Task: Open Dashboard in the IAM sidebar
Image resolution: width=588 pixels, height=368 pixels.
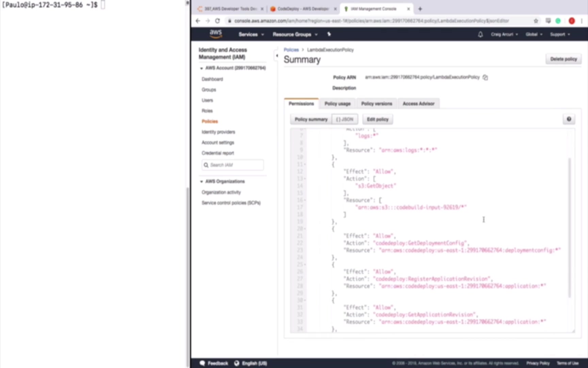Action: click(212, 79)
